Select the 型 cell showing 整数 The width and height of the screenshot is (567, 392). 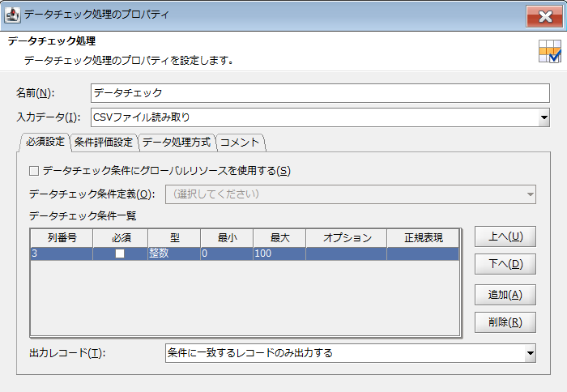coord(173,254)
